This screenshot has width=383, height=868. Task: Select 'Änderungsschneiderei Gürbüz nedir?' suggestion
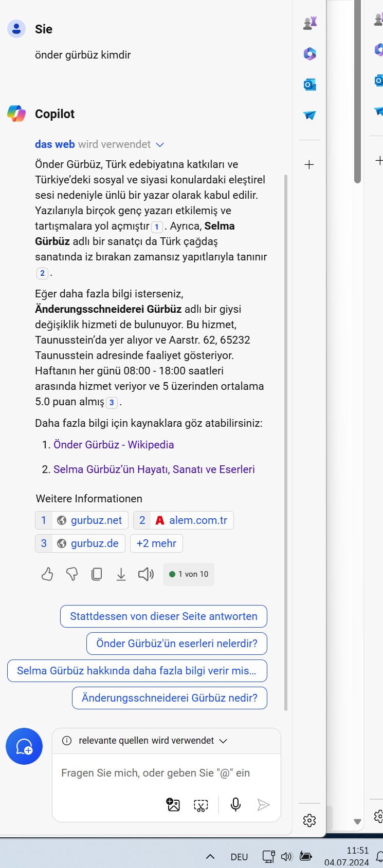tap(170, 698)
